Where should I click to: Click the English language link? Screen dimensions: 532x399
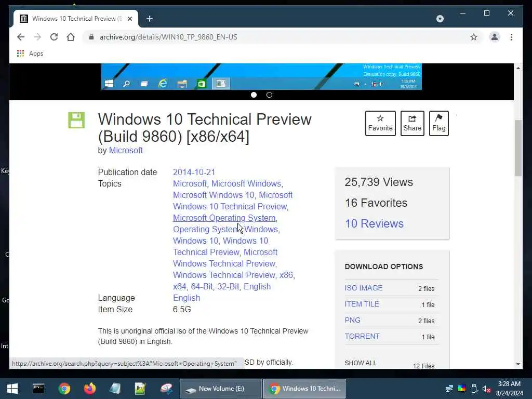click(187, 298)
